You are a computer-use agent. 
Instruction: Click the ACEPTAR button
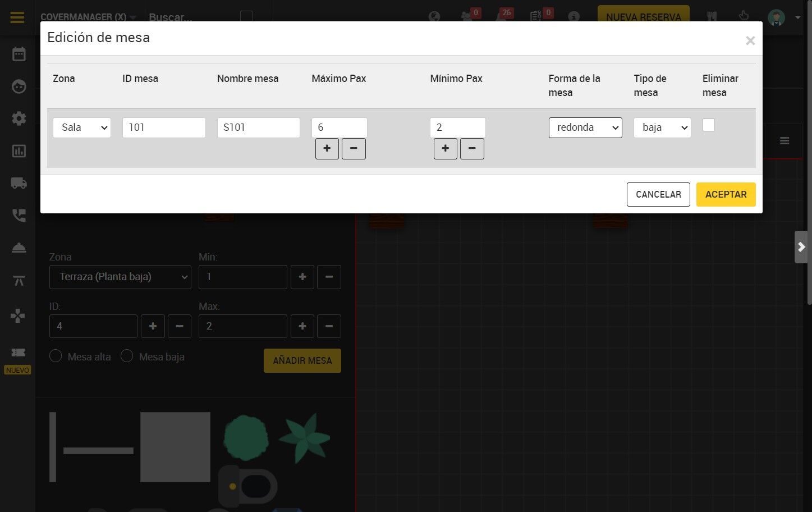tap(726, 194)
